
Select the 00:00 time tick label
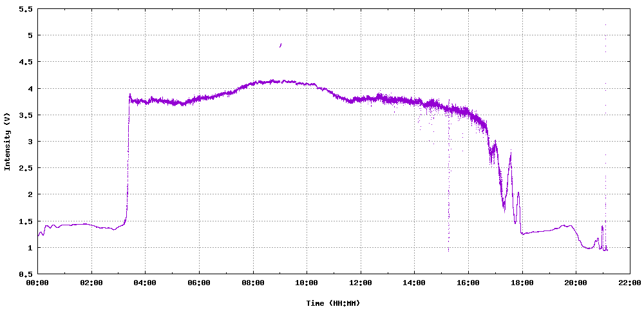tap(37, 283)
